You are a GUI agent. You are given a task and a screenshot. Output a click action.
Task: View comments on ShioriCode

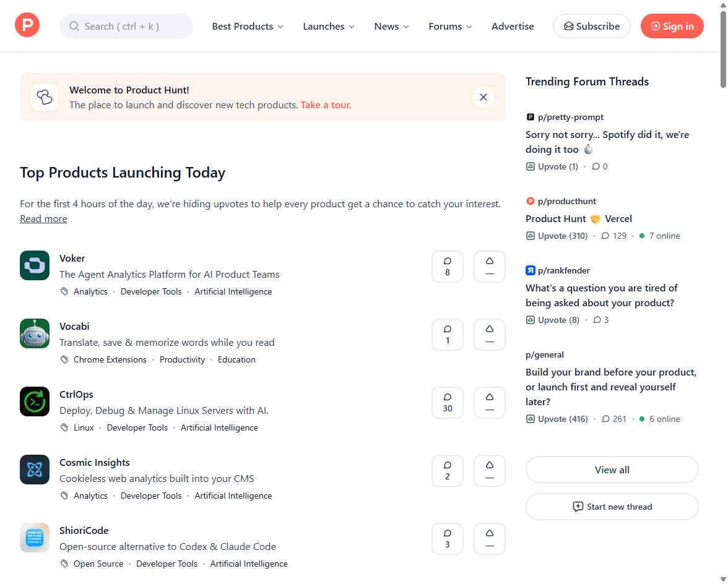(448, 539)
